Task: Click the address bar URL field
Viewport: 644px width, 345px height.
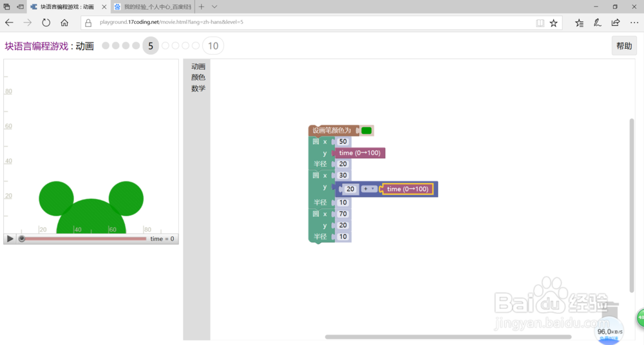Action: coord(316,22)
